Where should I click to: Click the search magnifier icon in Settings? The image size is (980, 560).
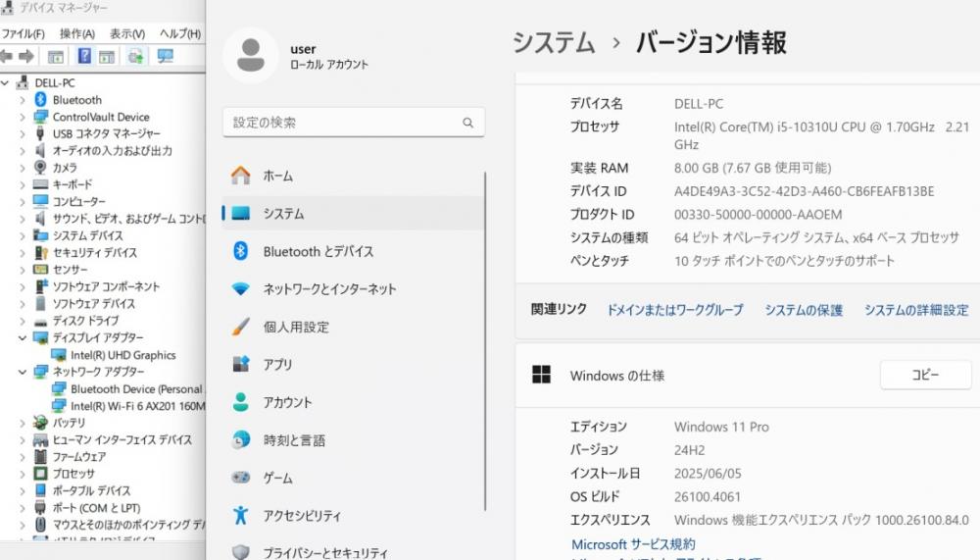click(468, 123)
